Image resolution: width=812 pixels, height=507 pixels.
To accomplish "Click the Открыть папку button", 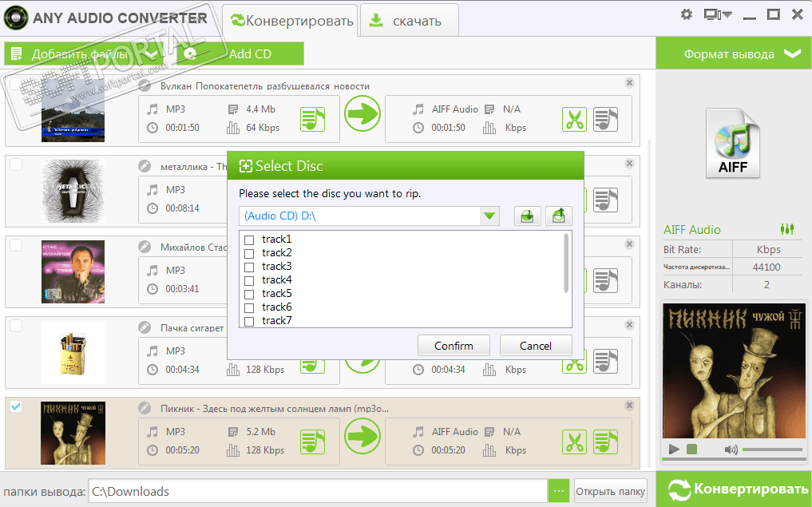I will click(x=611, y=491).
